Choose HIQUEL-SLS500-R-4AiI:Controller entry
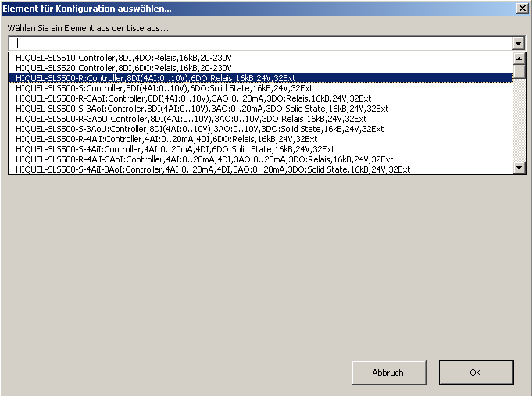 261,139
